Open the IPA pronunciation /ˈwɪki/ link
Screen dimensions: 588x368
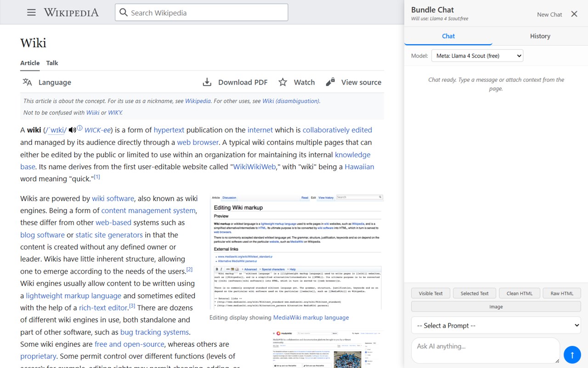[55, 130]
